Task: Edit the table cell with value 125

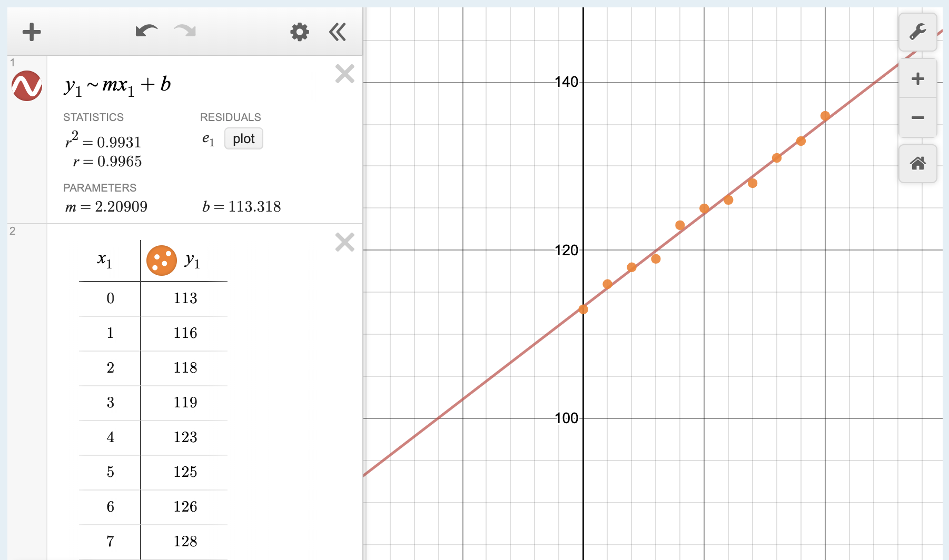Action: (x=185, y=473)
